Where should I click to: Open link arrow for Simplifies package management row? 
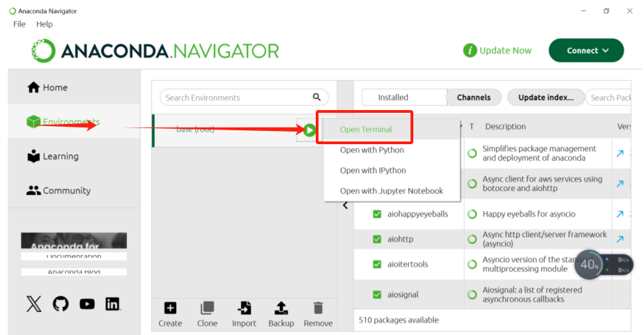[x=620, y=153]
